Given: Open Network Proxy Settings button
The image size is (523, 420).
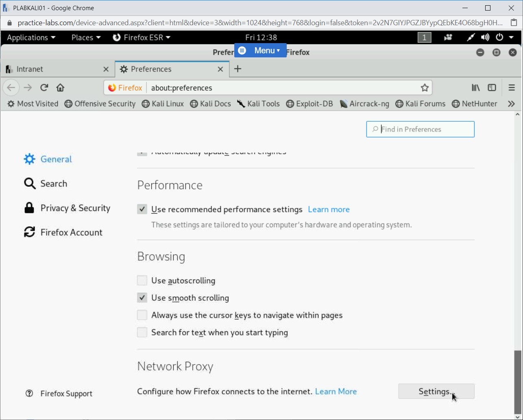Looking at the screenshot, I should (x=436, y=392).
